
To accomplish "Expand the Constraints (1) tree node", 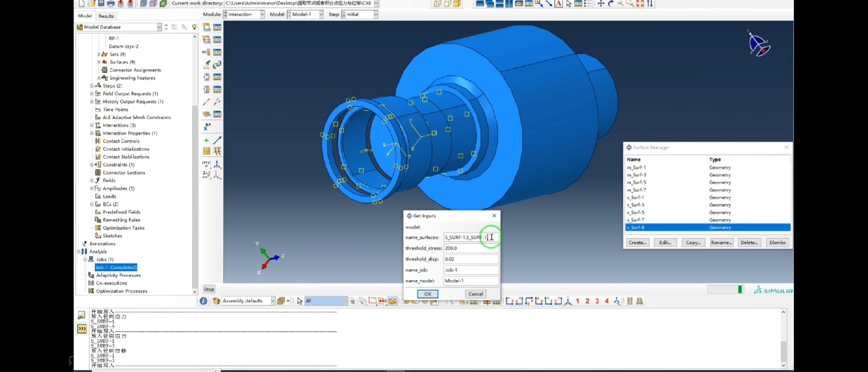I will pos(92,165).
